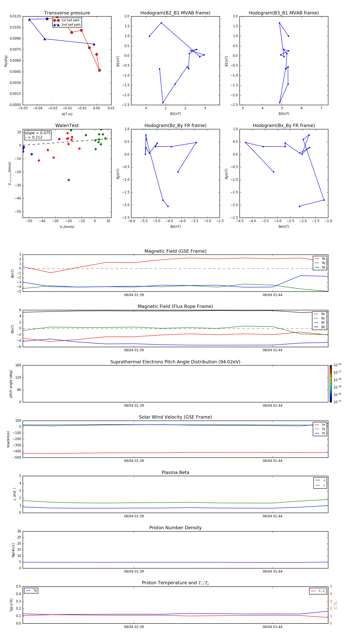Click the dashed fit line in WalenTest
Screen dimensions: 351x644
tap(67, 142)
